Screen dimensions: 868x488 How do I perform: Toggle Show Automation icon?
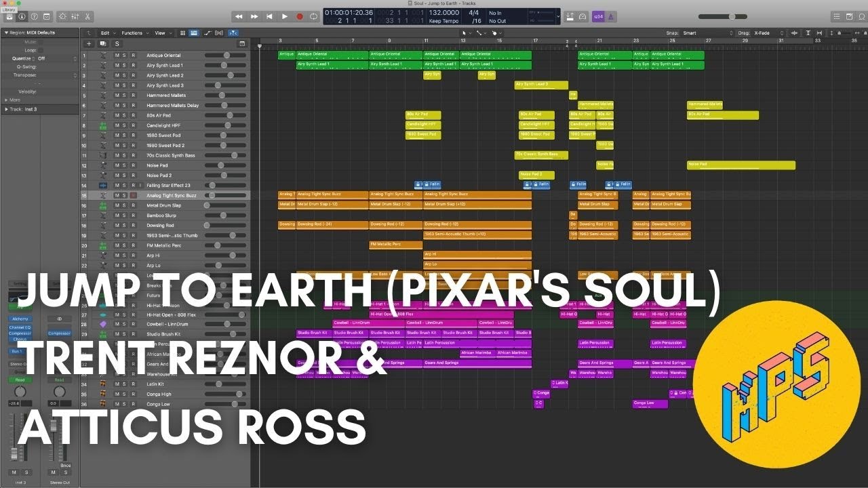208,33
